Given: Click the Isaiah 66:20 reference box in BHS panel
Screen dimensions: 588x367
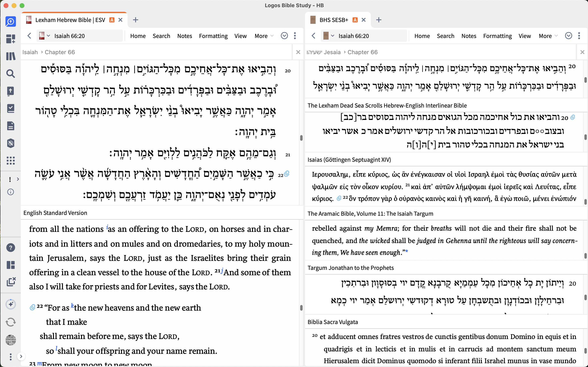Looking at the screenshot, I should [354, 36].
